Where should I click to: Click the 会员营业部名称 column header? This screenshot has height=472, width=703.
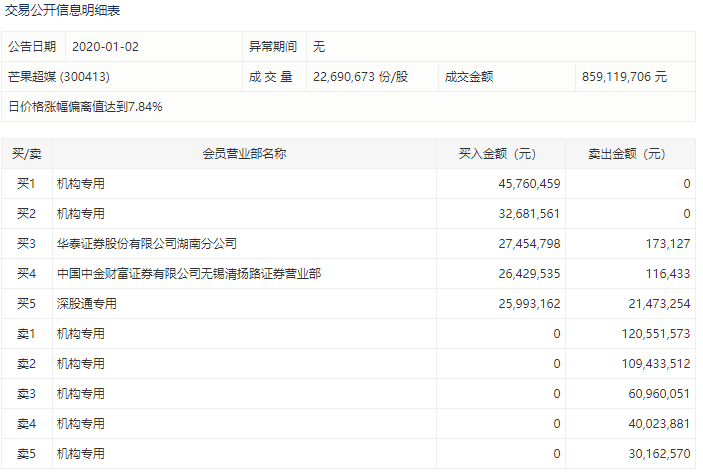(x=244, y=154)
